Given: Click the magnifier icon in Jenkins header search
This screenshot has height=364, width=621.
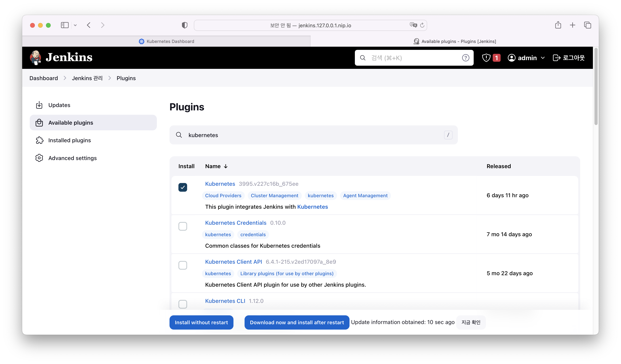Looking at the screenshot, I should point(363,58).
